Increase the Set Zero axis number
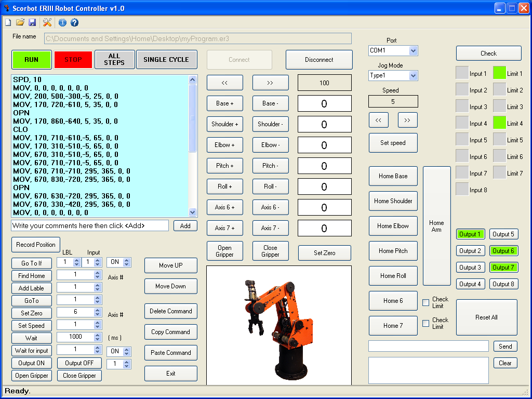 [x=98, y=310]
